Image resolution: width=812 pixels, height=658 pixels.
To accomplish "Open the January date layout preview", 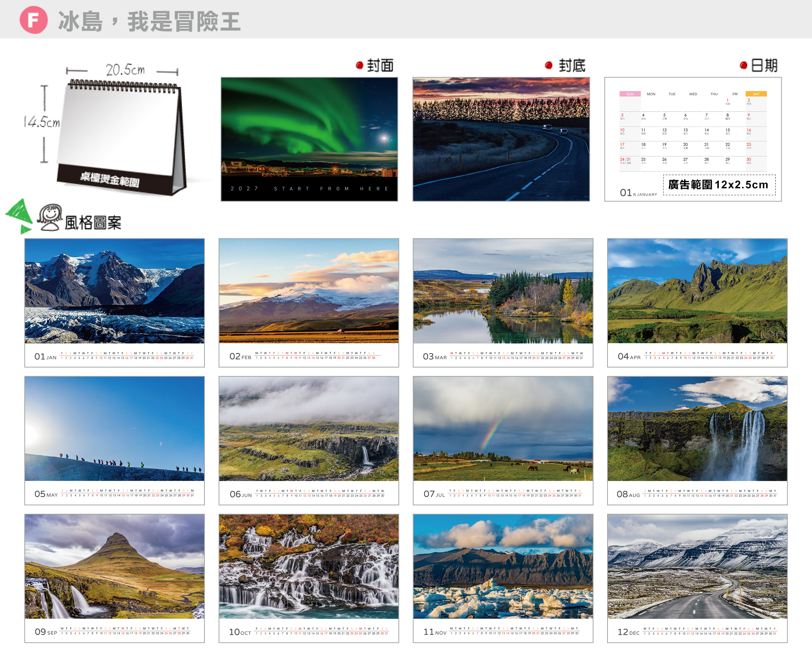I will coord(693,139).
